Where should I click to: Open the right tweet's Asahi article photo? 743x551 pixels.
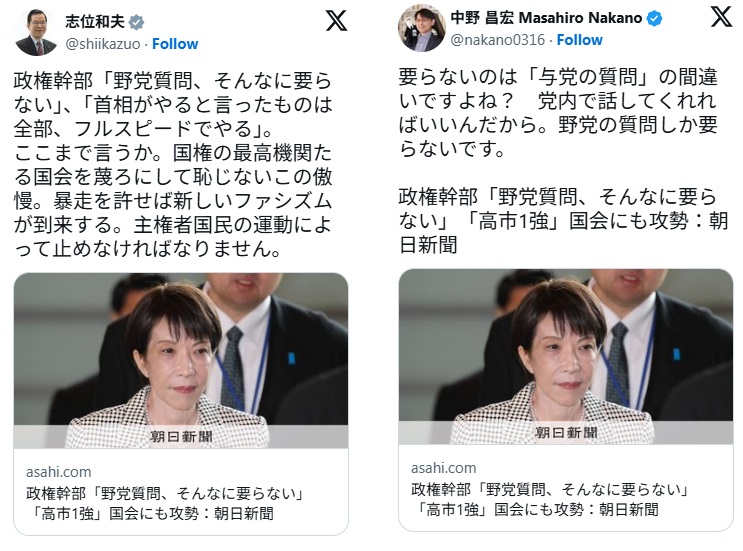(566, 357)
